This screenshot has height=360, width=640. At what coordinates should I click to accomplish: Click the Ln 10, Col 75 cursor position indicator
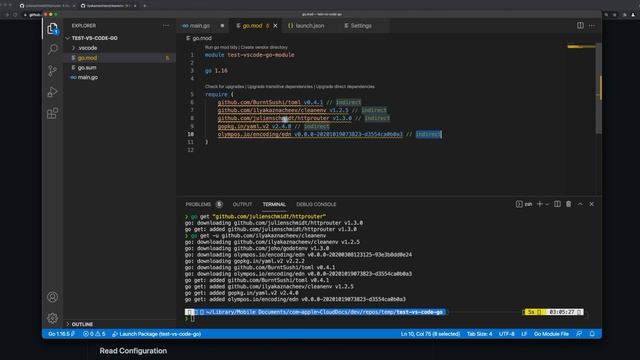[x=430, y=334]
